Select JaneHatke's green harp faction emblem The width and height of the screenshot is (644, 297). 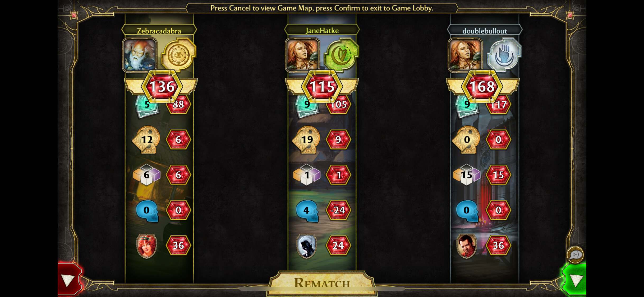click(341, 55)
